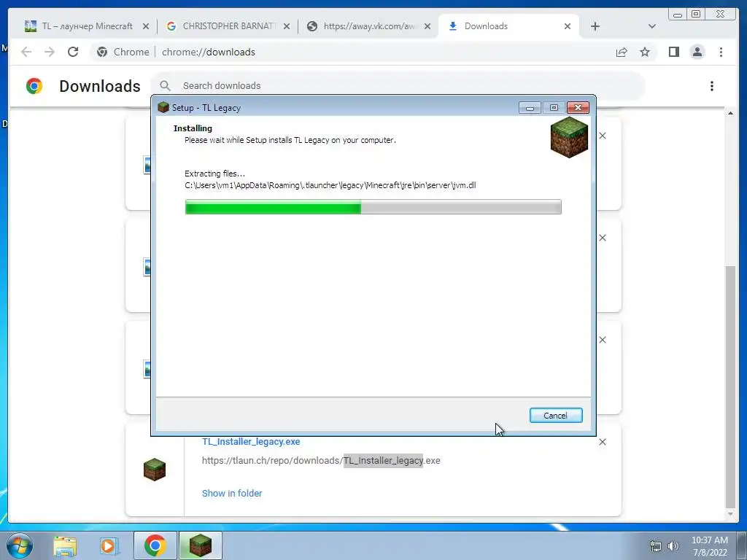Click the Search downloads field
The image size is (747, 560).
[x=398, y=86]
